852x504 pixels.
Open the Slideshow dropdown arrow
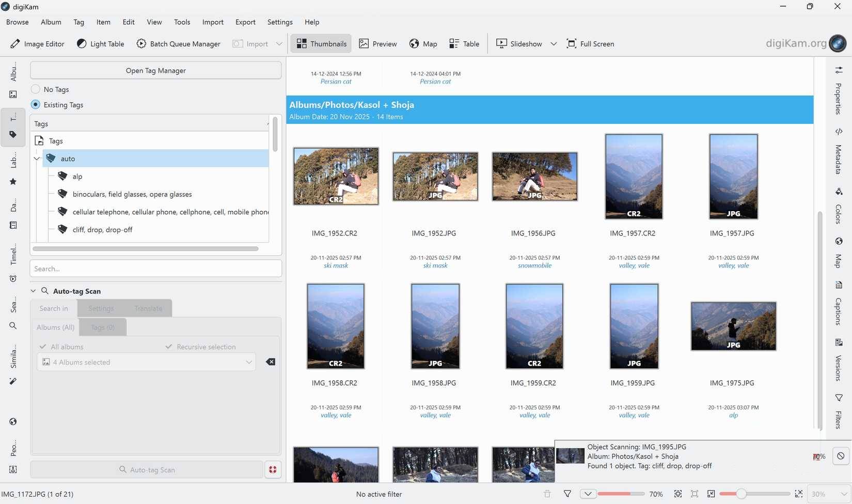tap(554, 44)
